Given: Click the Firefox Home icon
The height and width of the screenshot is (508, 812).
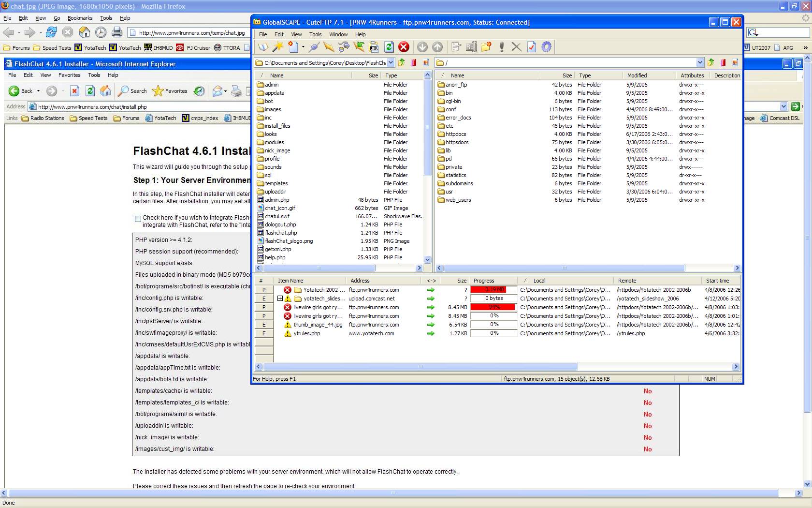Looking at the screenshot, I should point(84,32).
